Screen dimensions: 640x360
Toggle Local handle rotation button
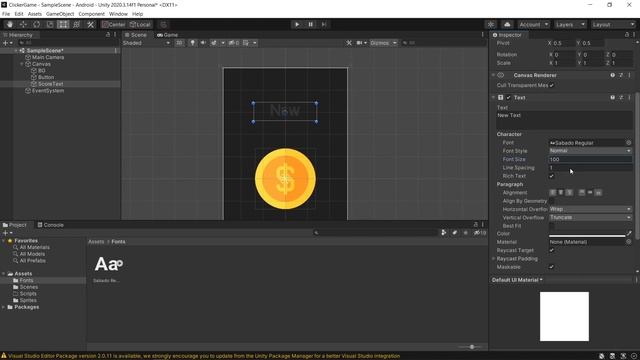[140, 24]
